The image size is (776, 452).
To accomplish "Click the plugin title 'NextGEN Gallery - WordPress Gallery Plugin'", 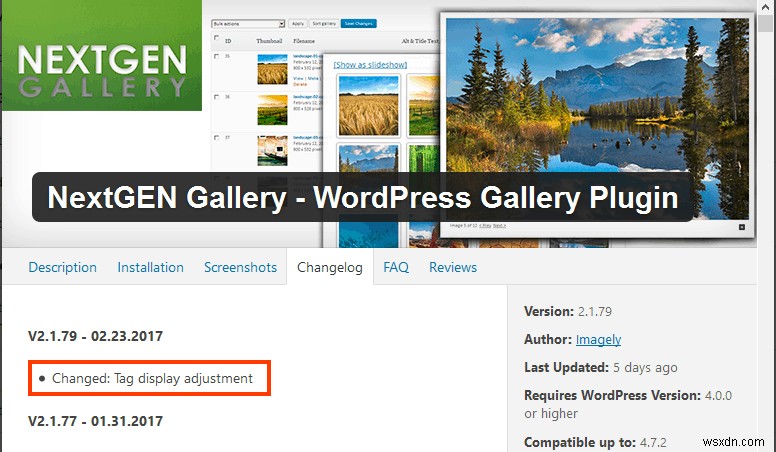I will [362, 197].
